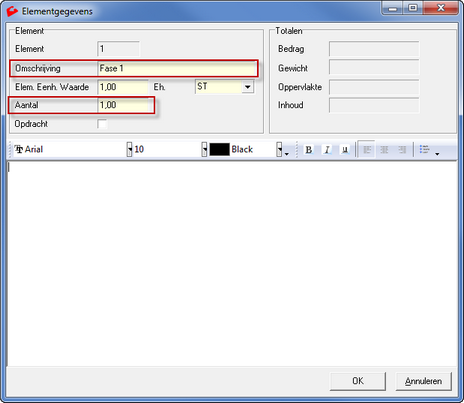Apply bullet list formatting
This screenshot has width=464, height=403.
click(x=424, y=149)
